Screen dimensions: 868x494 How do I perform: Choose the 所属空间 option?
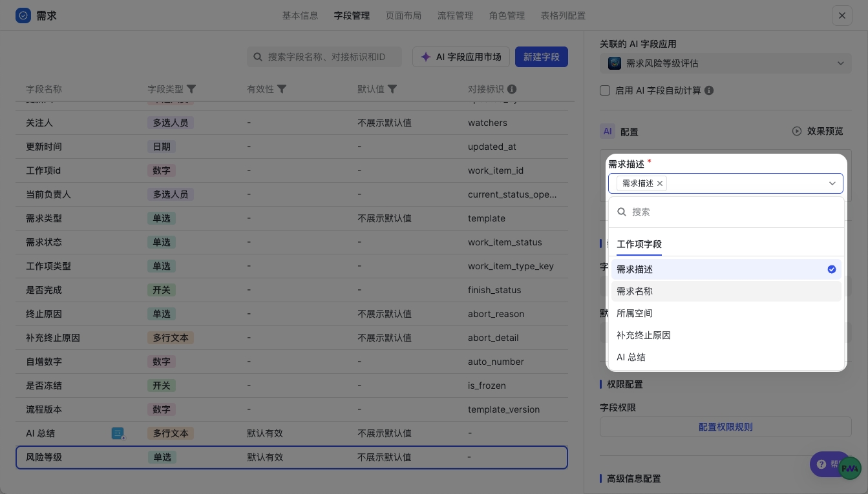(x=726, y=313)
